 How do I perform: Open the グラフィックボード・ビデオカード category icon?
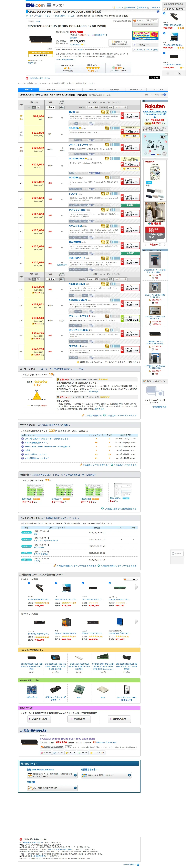[x=55, y=690]
